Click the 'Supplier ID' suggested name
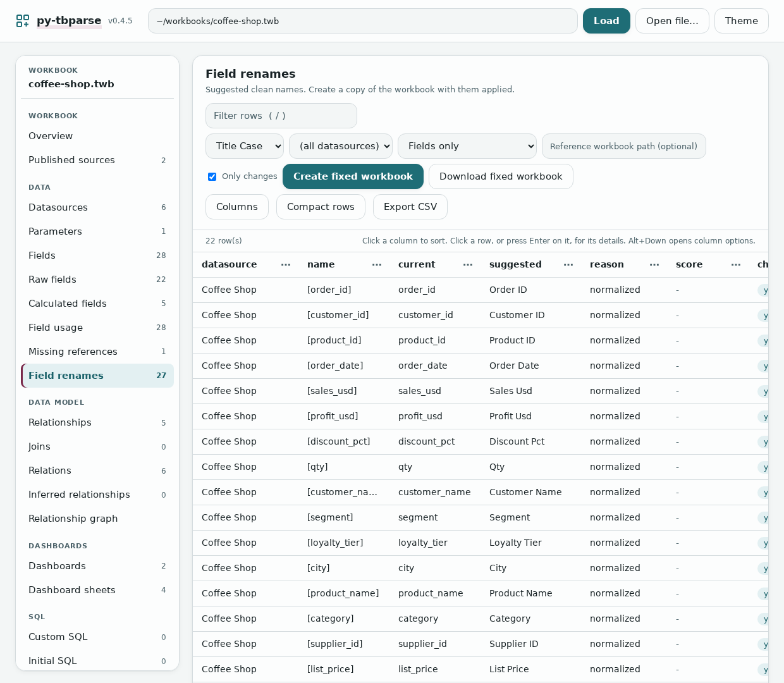Screen dimensions: 784x683 (514, 644)
